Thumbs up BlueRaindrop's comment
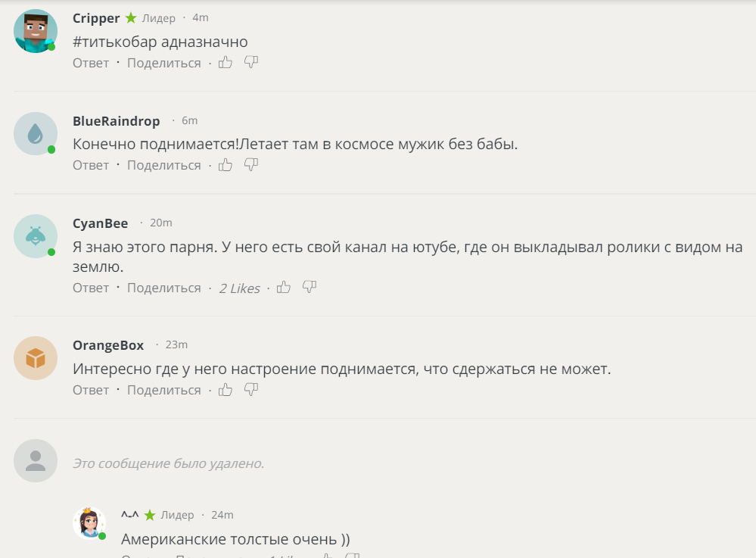The image size is (756, 558). (226, 165)
